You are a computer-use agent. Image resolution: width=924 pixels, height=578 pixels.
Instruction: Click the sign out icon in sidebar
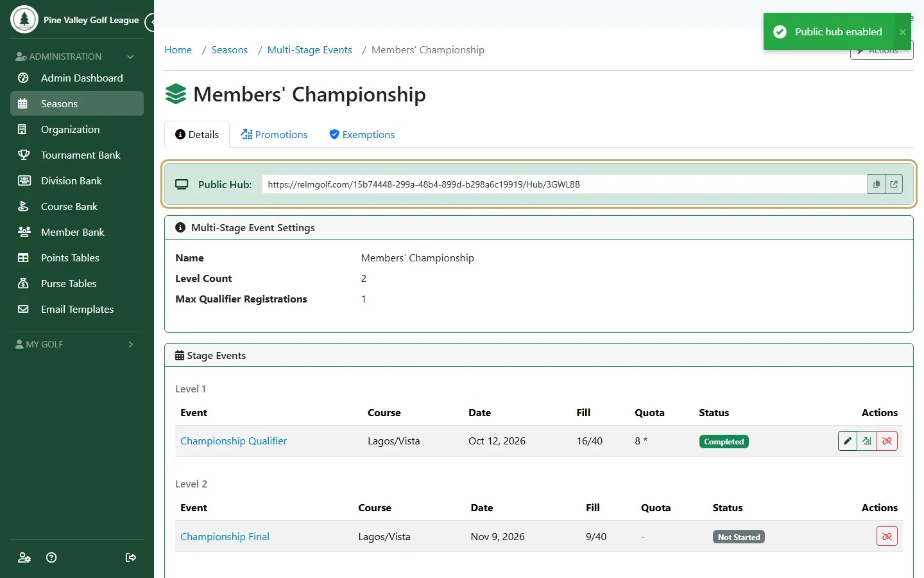[131, 557]
